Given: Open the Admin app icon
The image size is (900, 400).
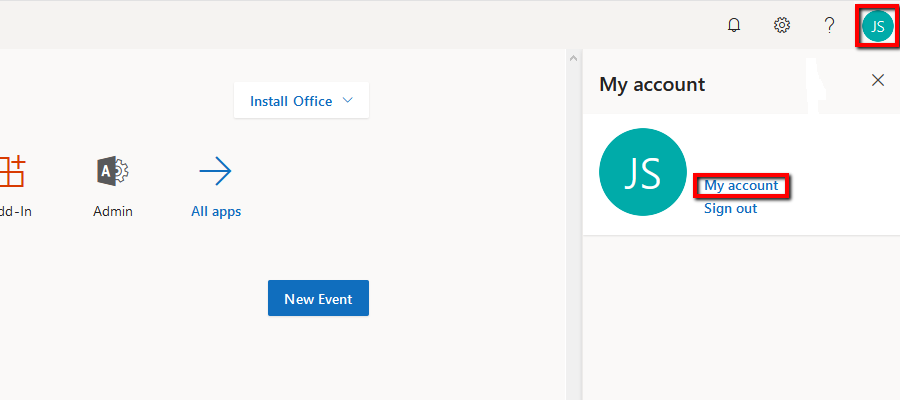Looking at the screenshot, I should coord(113,171).
